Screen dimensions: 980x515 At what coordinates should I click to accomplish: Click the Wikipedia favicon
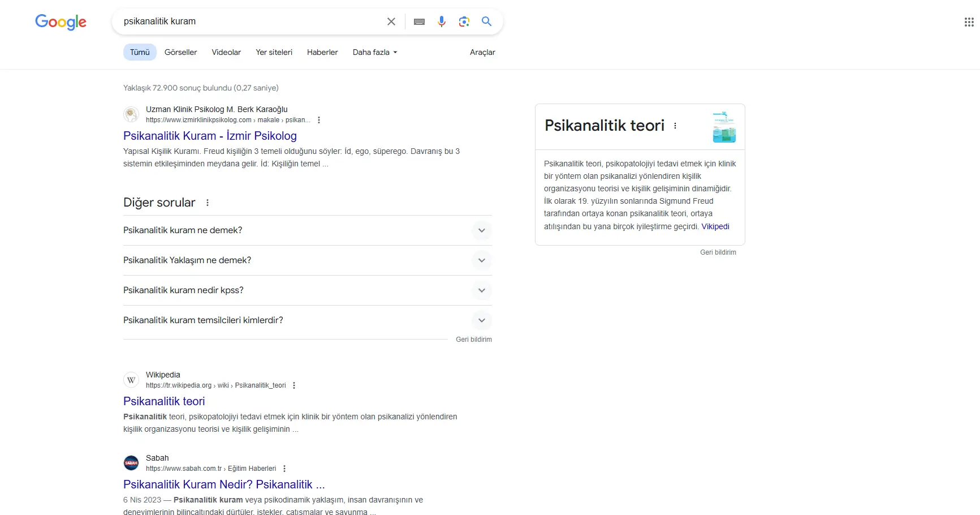pyautogui.click(x=131, y=380)
